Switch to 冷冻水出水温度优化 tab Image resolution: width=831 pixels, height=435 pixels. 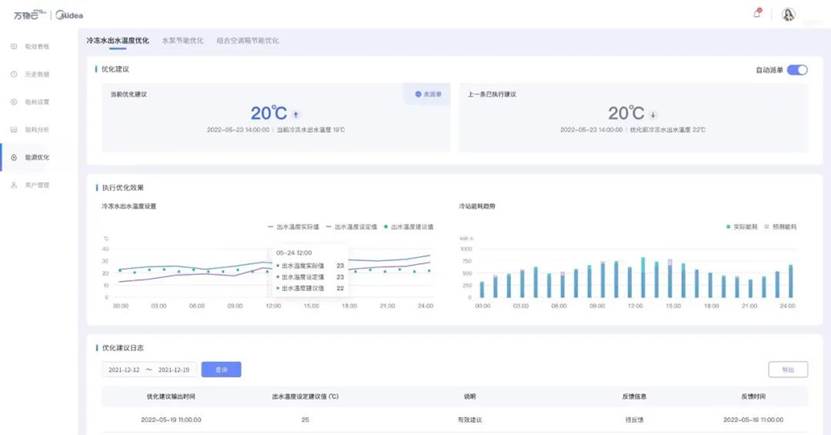pos(118,40)
